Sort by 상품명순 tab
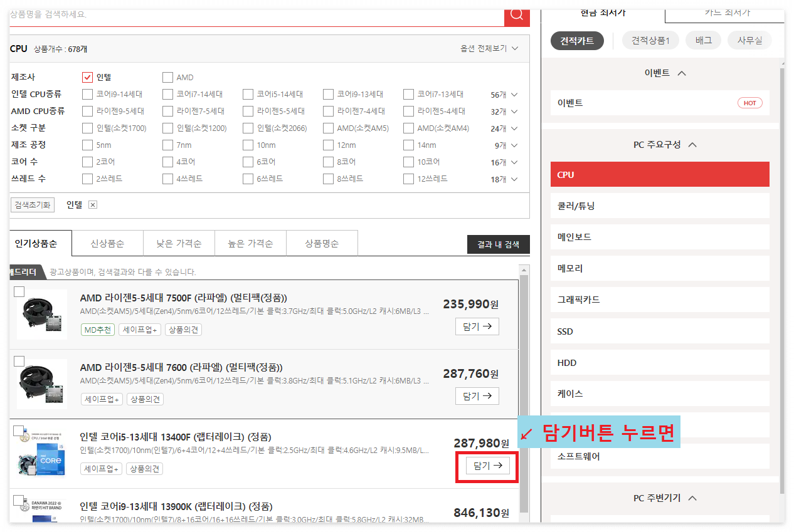The height and width of the screenshot is (532, 794). 322,243
